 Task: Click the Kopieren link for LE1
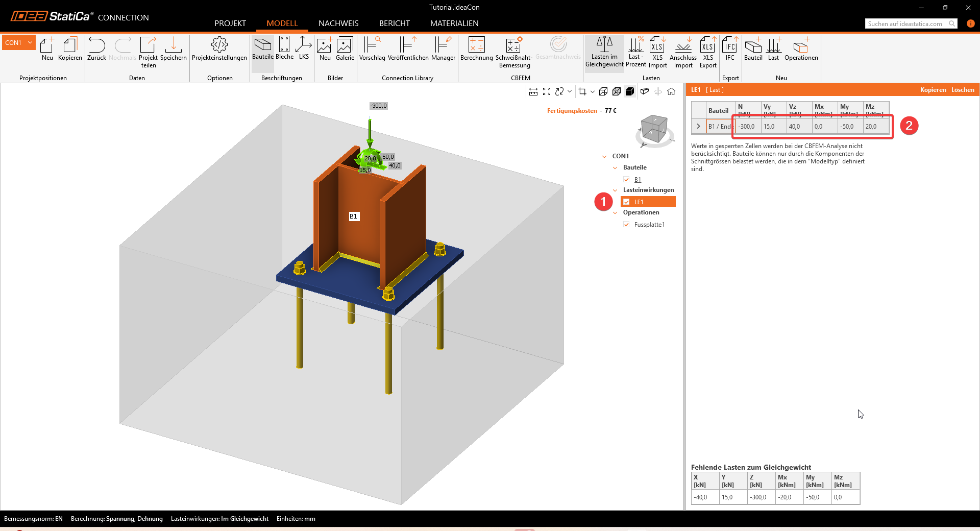[933, 90]
